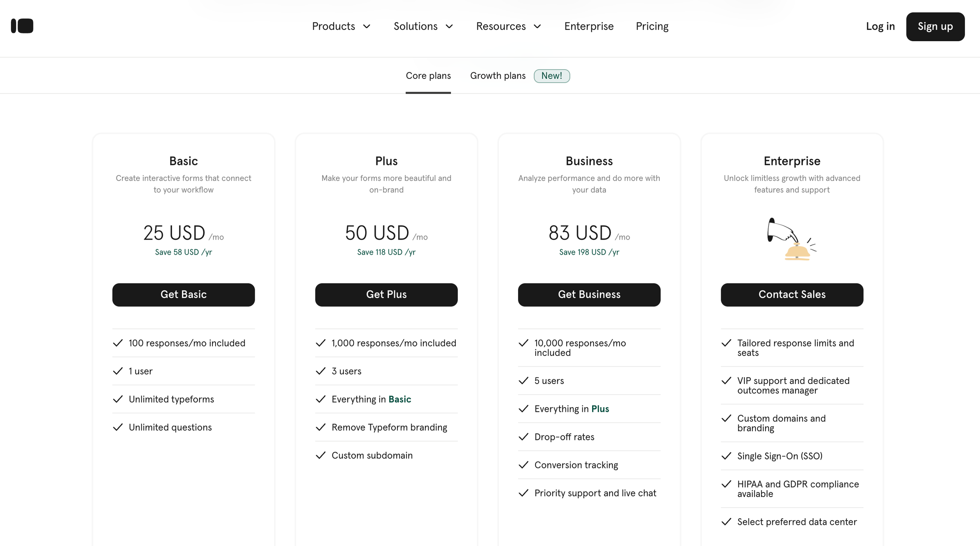Screen dimensions: 980x546
Task: Open the Pricing menu item
Action: [652, 26]
